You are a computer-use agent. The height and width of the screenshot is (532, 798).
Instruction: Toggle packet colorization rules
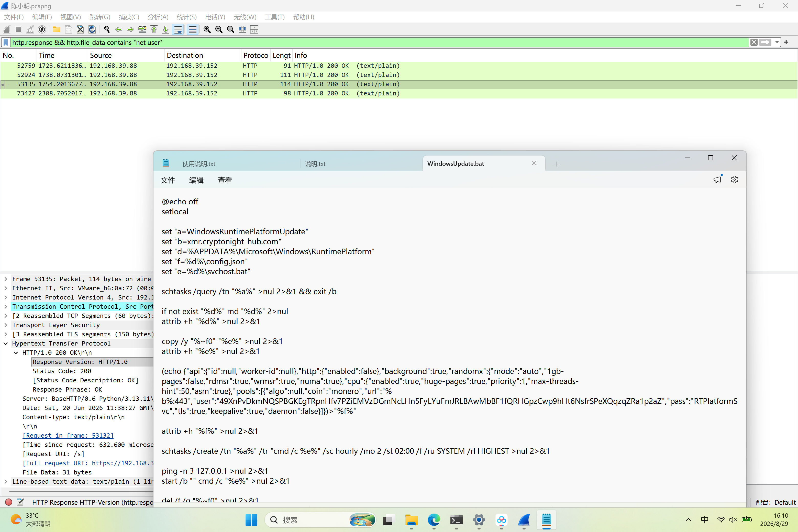193,29
